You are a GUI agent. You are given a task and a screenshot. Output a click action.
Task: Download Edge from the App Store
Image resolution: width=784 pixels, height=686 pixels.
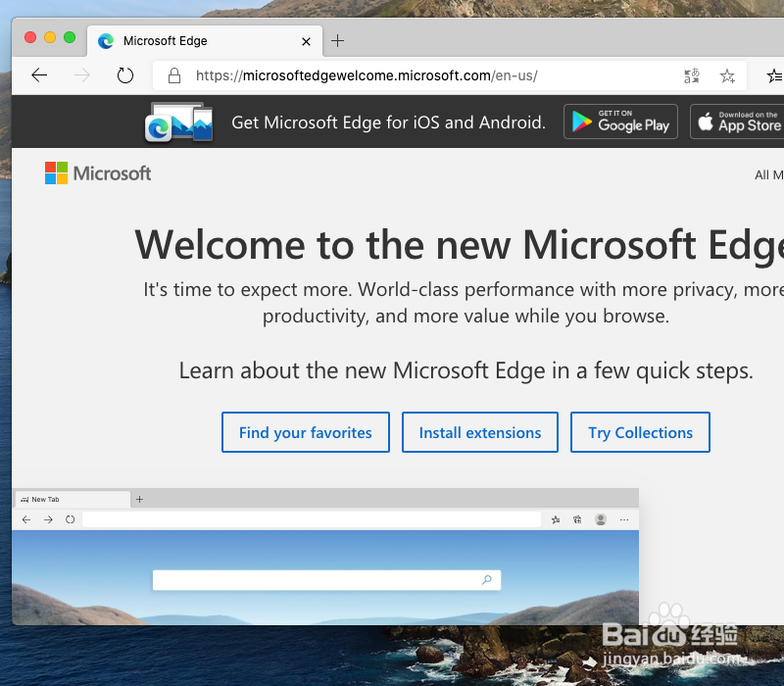[x=737, y=122]
